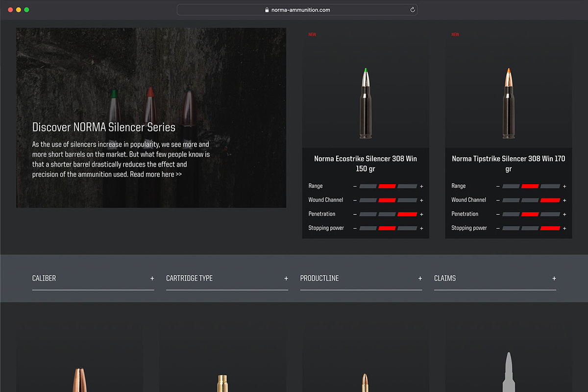588x392 pixels.
Task: Maximize the window with the green button
Action: pos(27,10)
